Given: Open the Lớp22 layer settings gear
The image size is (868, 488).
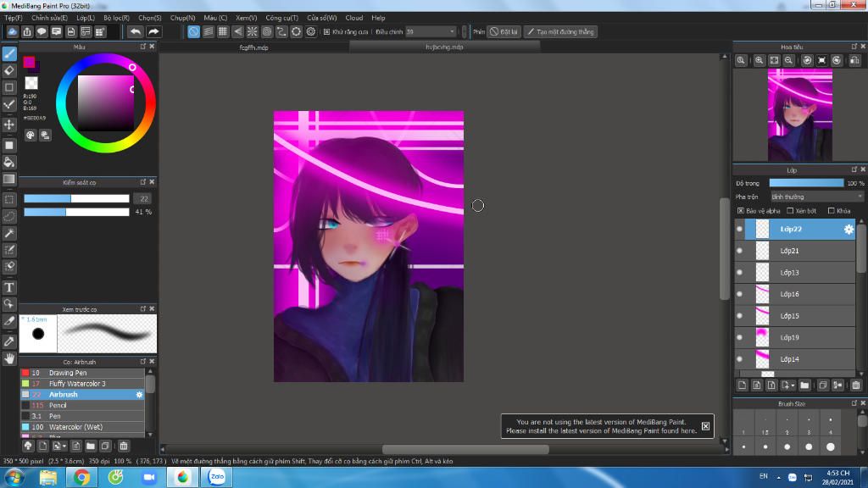Looking at the screenshot, I should click(849, 229).
